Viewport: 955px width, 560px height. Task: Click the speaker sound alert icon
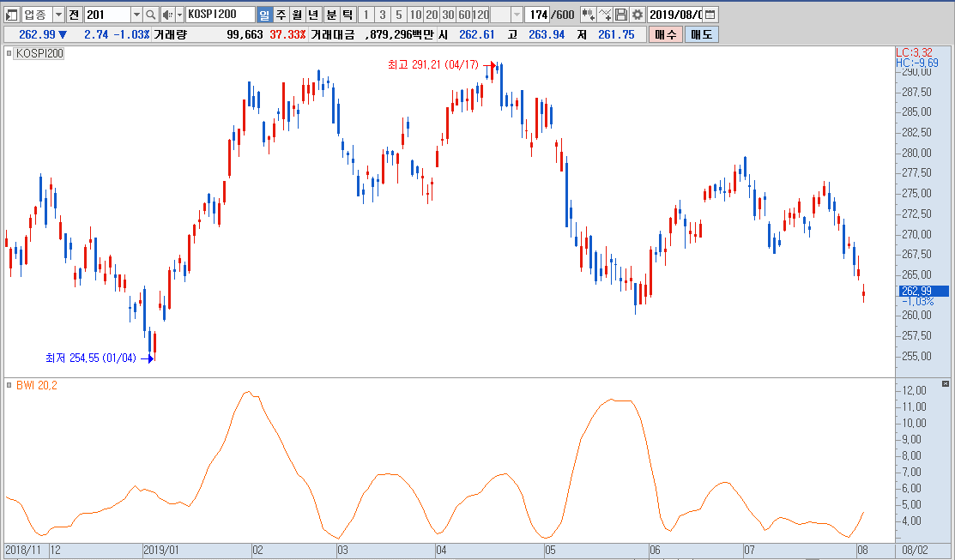pyautogui.click(x=167, y=15)
